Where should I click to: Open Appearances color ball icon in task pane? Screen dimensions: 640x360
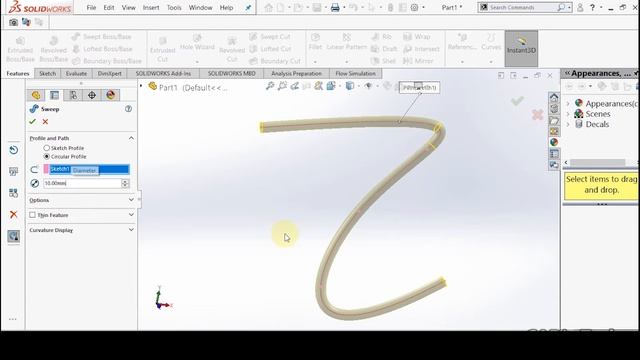(554, 142)
